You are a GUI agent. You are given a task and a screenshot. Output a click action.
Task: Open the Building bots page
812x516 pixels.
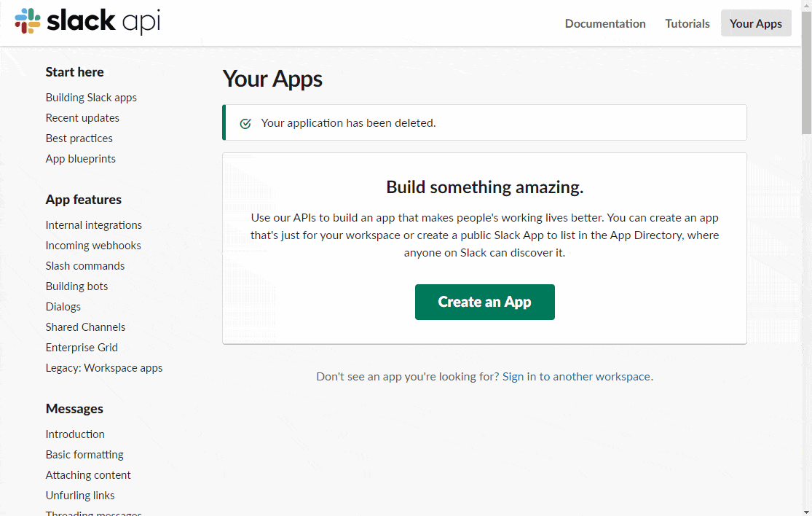pyautogui.click(x=76, y=286)
